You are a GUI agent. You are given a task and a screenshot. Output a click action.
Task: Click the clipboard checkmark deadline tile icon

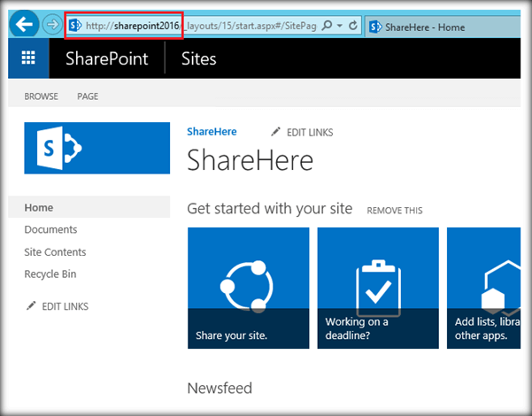[378, 288]
